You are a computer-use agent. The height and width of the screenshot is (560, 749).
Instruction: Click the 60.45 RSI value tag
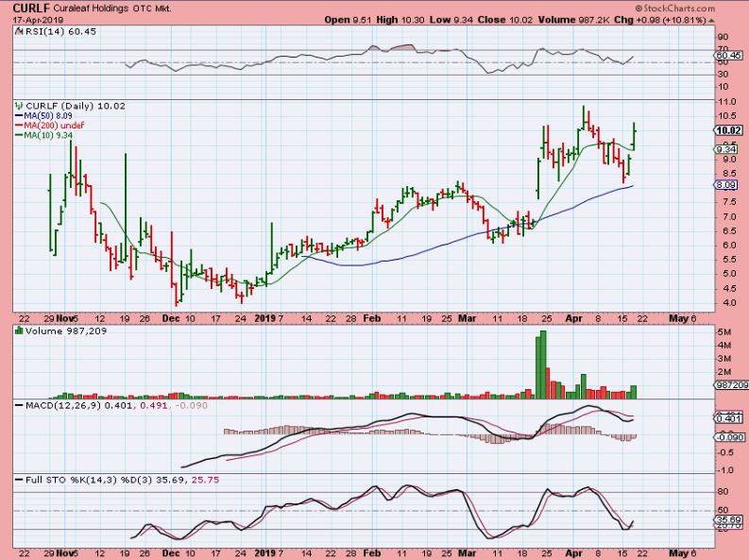click(726, 56)
